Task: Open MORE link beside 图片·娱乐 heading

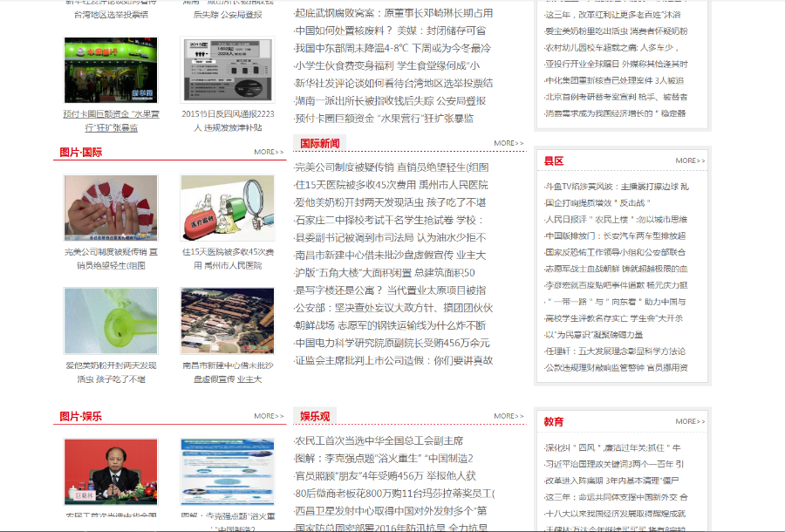Action: pos(269,416)
